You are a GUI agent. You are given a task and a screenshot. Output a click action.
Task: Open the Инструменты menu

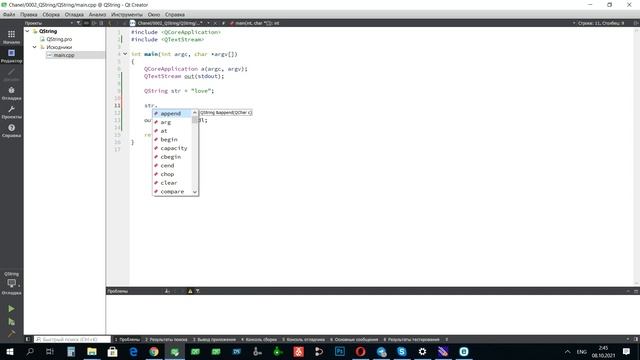[x=127, y=14]
